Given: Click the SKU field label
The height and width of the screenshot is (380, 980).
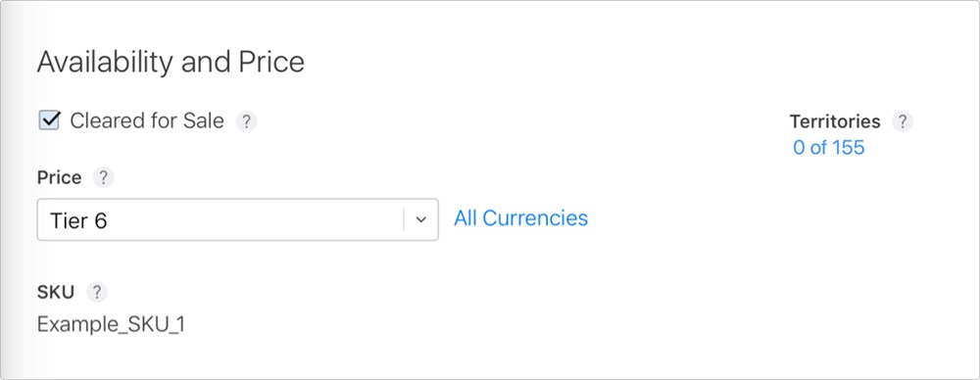Looking at the screenshot, I should [56, 292].
